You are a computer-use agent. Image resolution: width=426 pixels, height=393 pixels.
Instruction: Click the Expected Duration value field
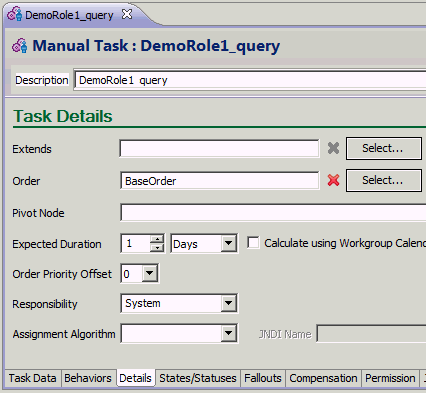pyautogui.click(x=135, y=244)
